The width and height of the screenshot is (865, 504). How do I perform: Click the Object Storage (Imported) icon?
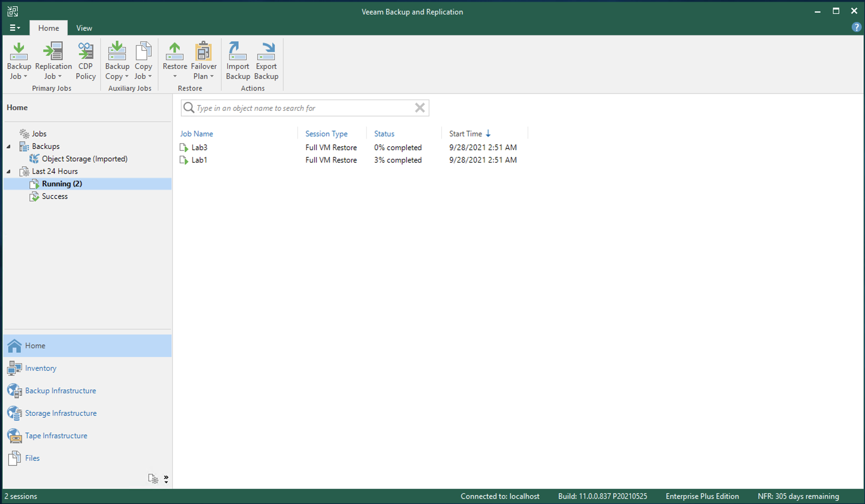[34, 159]
